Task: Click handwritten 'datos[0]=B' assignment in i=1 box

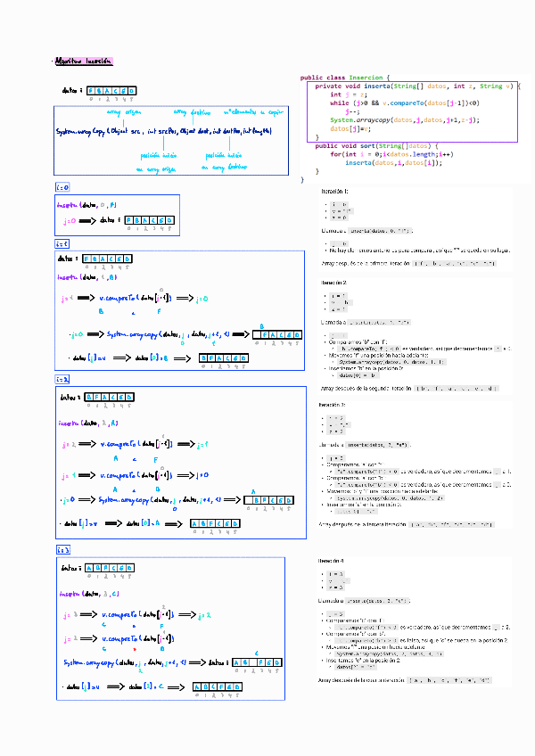Action: [152, 358]
